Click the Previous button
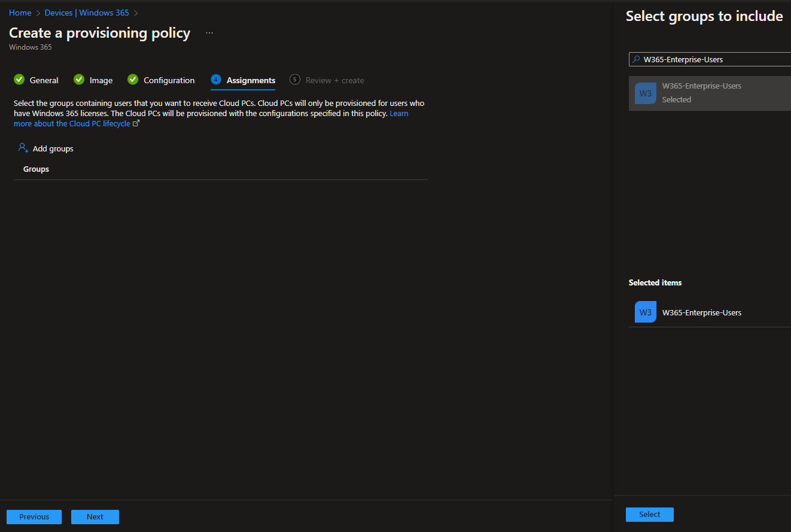Viewport: 791px width, 532px height. pos(34,517)
